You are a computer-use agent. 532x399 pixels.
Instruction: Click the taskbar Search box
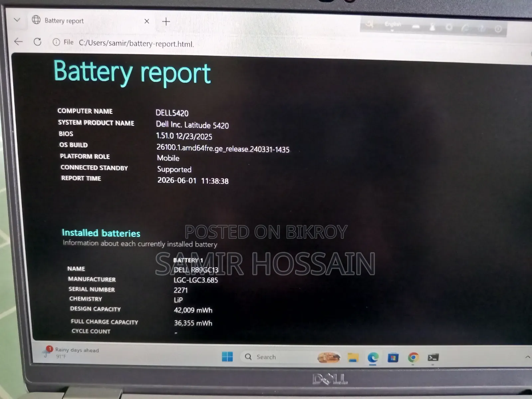[x=279, y=357]
